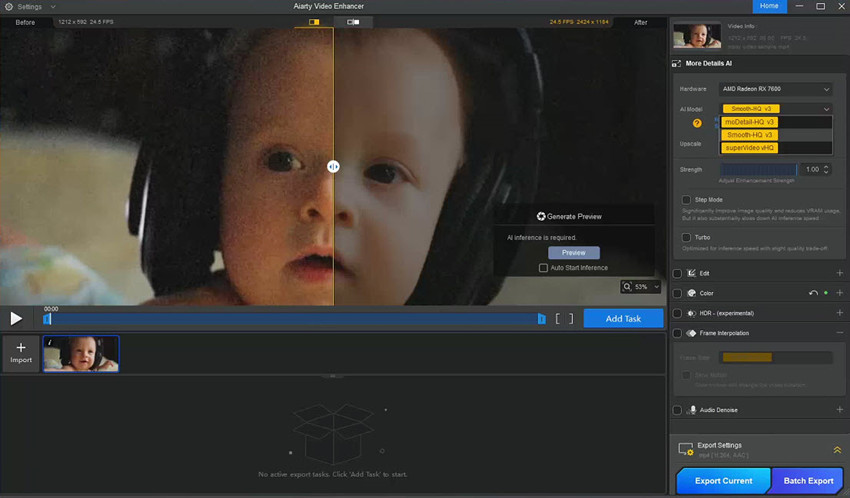Expand Export Settings double chevron
The image size is (850, 498).
point(838,450)
